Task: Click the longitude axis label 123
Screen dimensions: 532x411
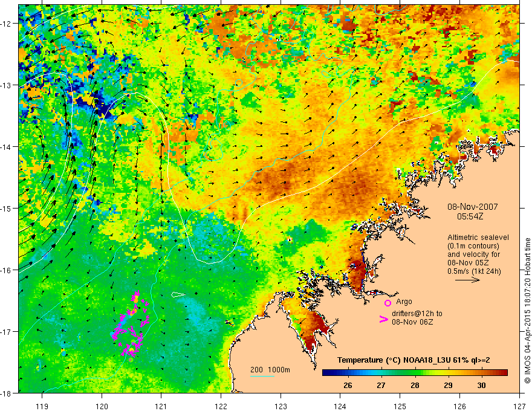Action: (x=281, y=406)
